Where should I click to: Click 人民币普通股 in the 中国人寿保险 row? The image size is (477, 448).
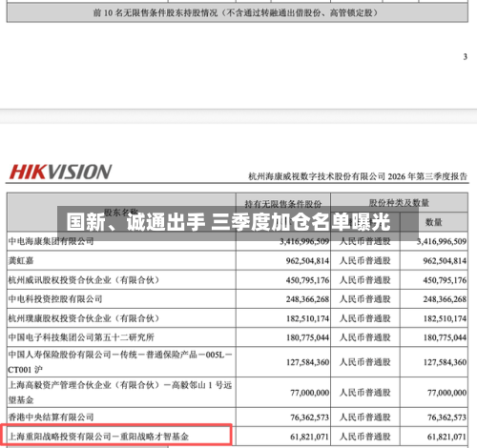(x=365, y=362)
